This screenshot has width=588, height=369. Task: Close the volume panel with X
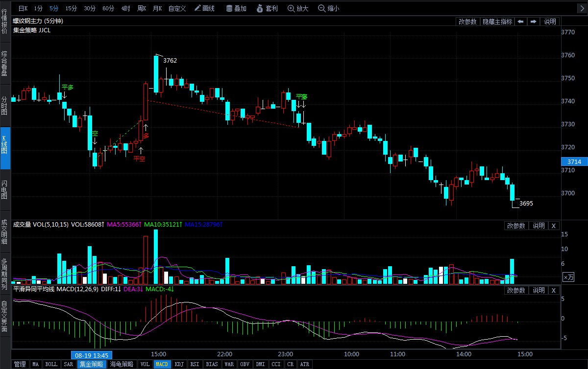click(x=553, y=226)
